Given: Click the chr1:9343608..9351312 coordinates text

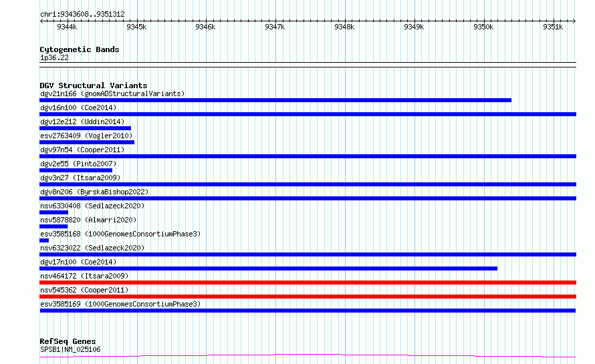Looking at the screenshot, I should (82, 15).
